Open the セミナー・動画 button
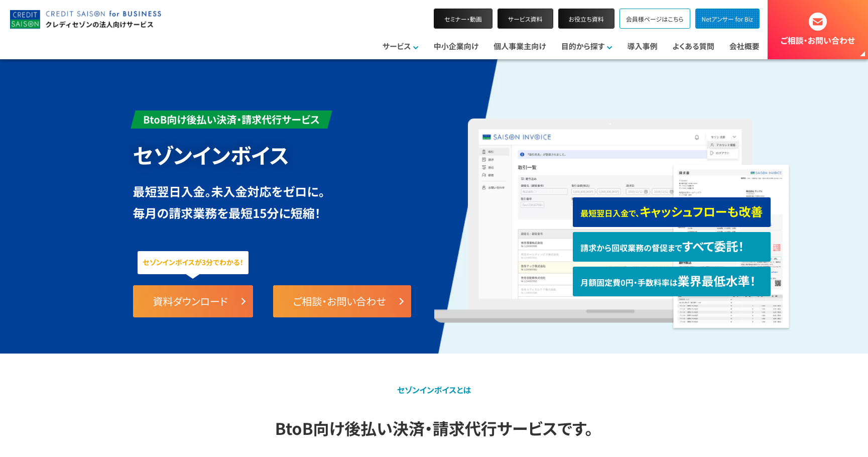Screen dimensions: 868x457 click(463, 19)
